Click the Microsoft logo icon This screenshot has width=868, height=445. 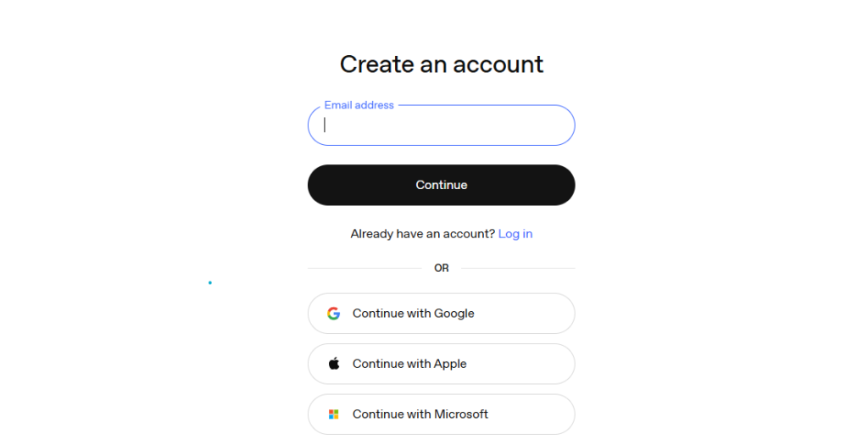[333, 414]
